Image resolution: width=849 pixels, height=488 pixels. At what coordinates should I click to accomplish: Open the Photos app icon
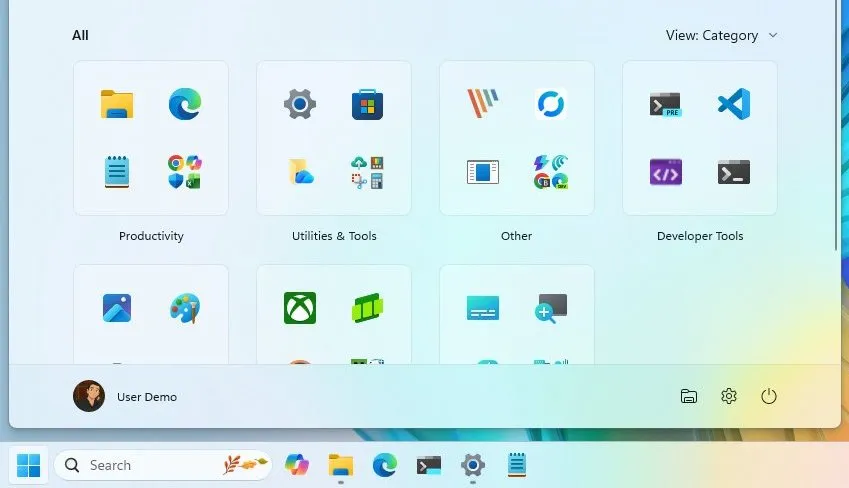click(117, 308)
